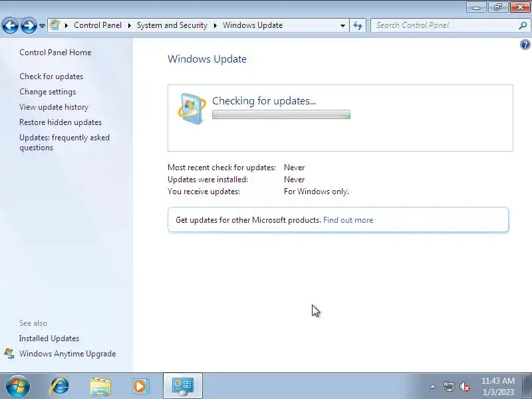The width and height of the screenshot is (532, 399).
Task: Minimize the Windows Update window
Action: [x=476, y=7]
